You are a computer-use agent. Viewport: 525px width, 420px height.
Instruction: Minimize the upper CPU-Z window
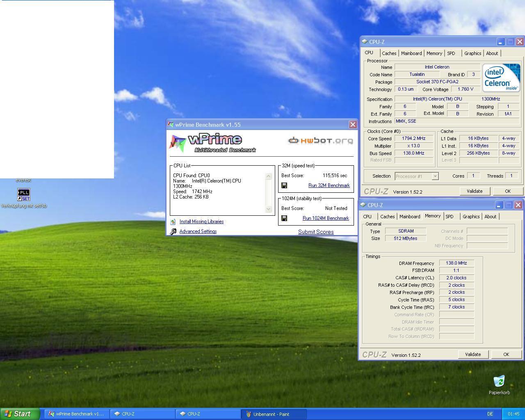pos(500,42)
